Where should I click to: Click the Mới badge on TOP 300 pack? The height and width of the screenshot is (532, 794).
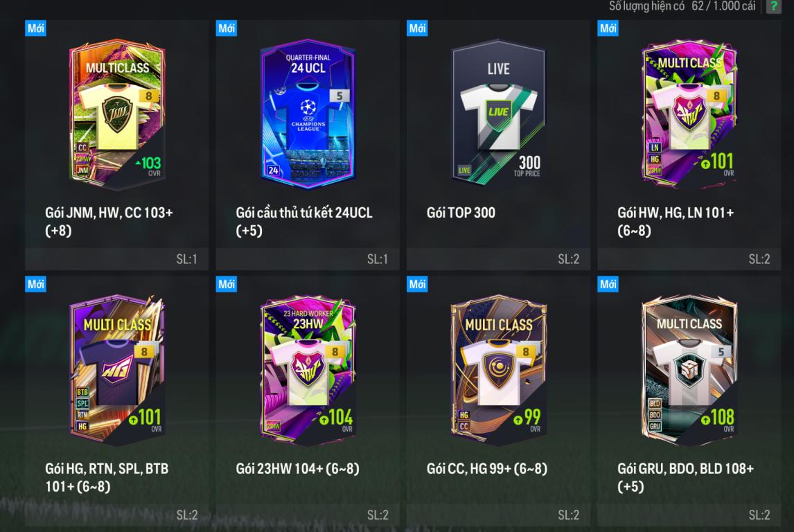pyautogui.click(x=417, y=28)
